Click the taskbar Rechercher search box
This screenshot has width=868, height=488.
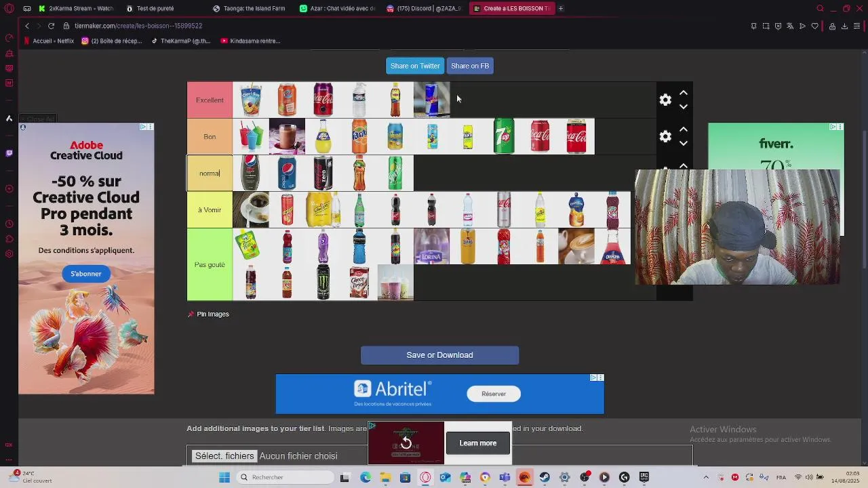(x=284, y=477)
